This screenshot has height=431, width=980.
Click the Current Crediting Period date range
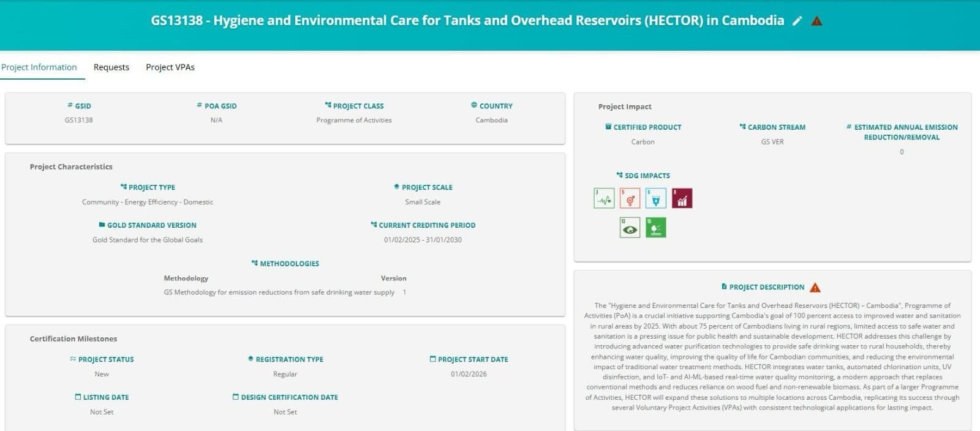(x=423, y=240)
